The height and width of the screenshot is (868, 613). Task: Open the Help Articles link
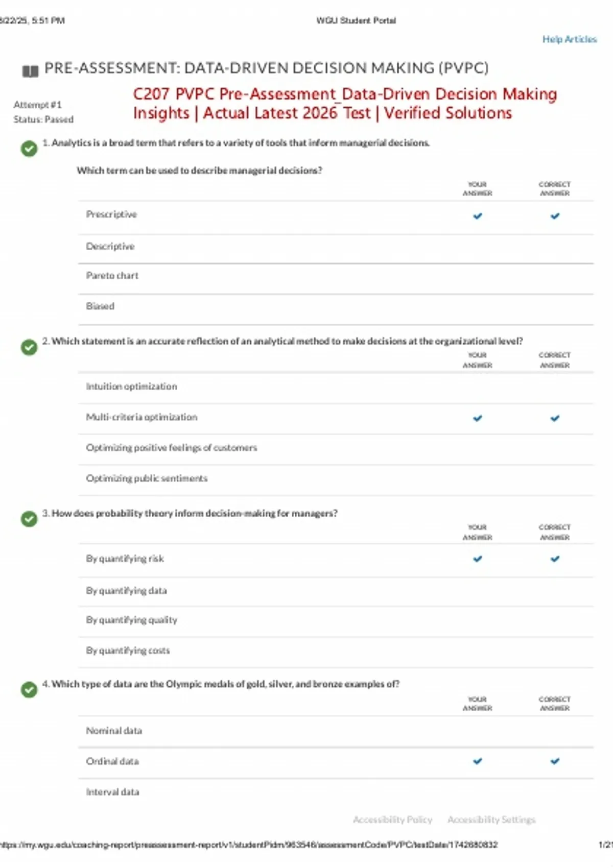(570, 39)
